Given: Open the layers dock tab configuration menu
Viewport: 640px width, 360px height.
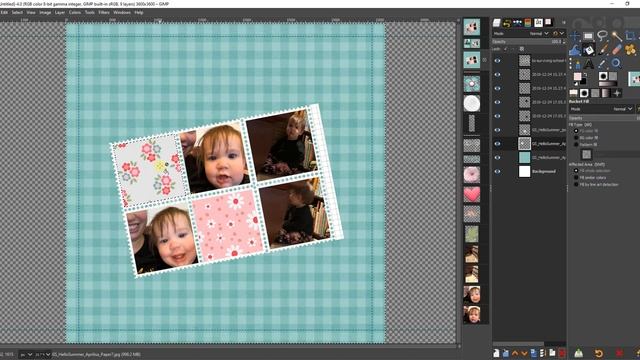Looking at the screenshot, I should pyautogui.click(x=564, y=22).
